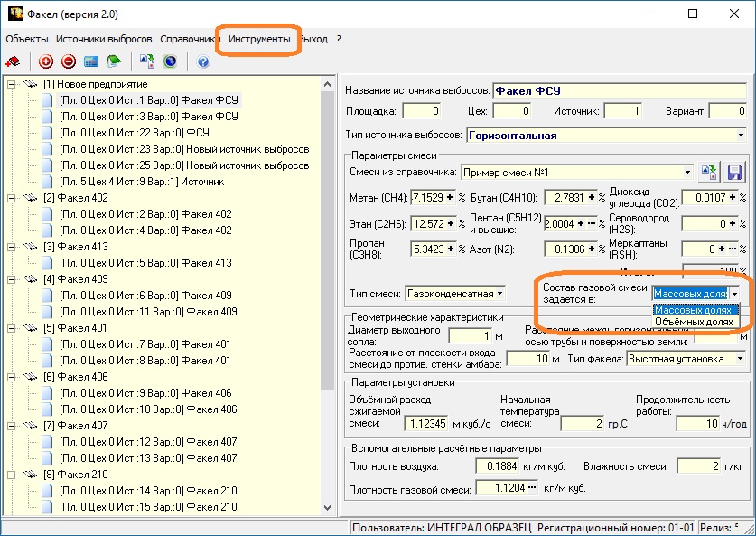Click the import icon beside the mixture dropdown

[710, 172]
